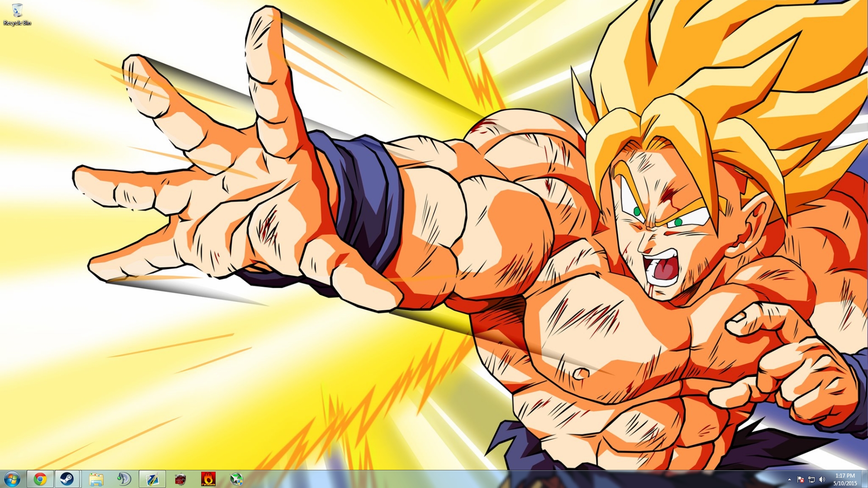Open the Windows Start menu orb

(12, 479)
